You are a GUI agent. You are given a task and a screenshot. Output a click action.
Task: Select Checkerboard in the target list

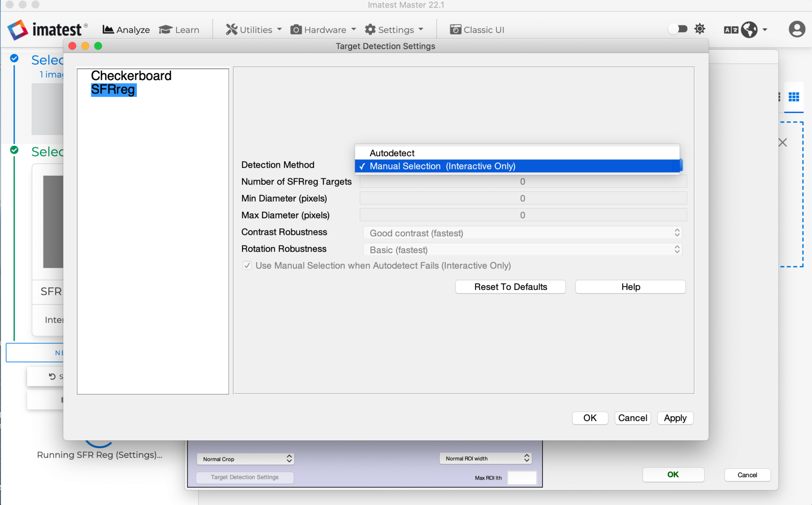point(131,75)
